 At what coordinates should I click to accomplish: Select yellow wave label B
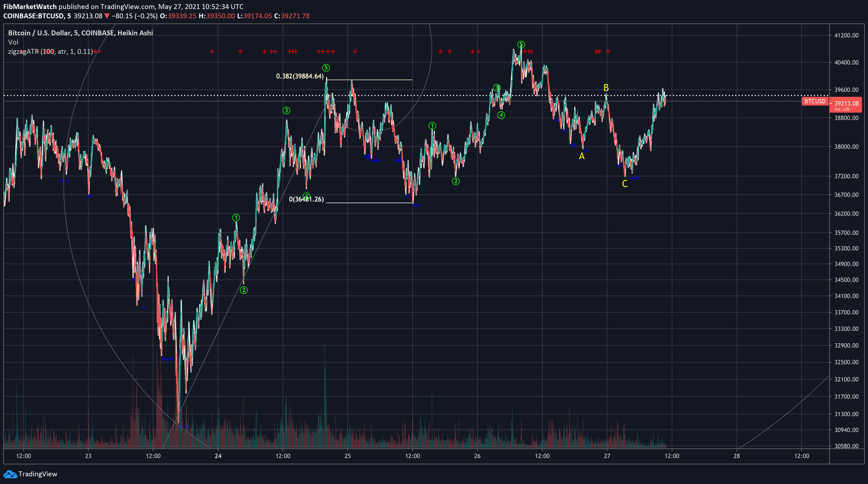(606, 88)
